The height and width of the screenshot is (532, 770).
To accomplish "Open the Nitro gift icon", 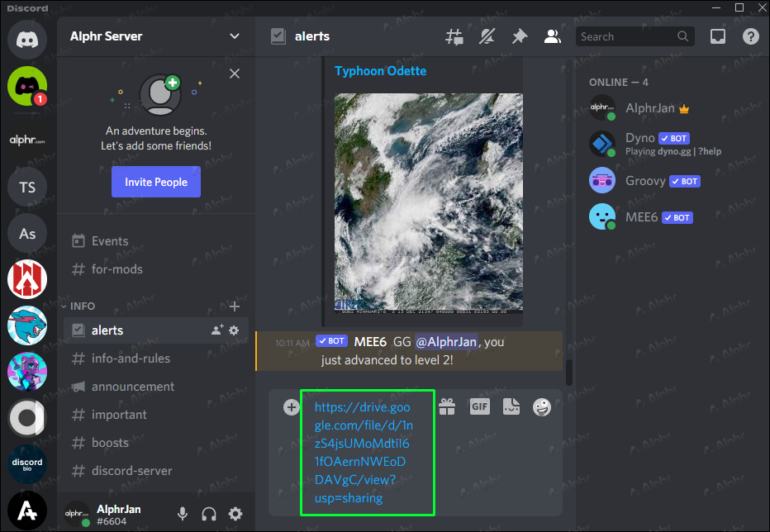I will pyautogui.click(x=447, y=406).
